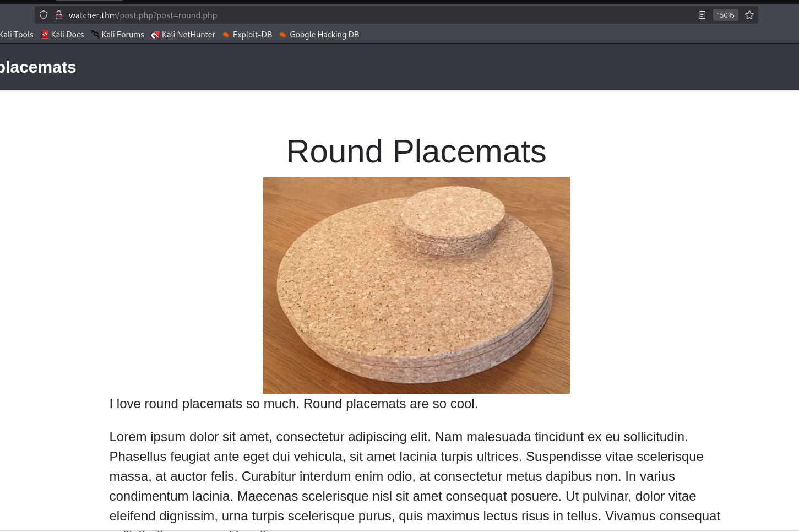Click the placemats site title link
Screen dimensions: 799x532
point(37,67)
